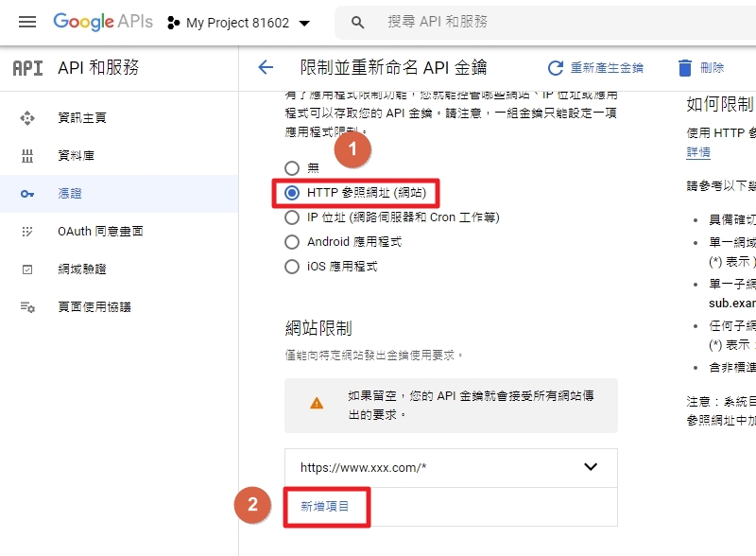Image resolution: width=756 pixels, height=556 pixels.
Task: Click the trash delete icon
Action: tap(684, 68)
